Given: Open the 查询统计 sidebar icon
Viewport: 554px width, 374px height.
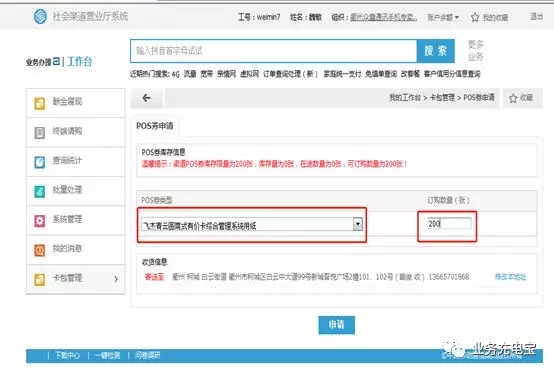Looking at the screenshot, I should [40, 162].
